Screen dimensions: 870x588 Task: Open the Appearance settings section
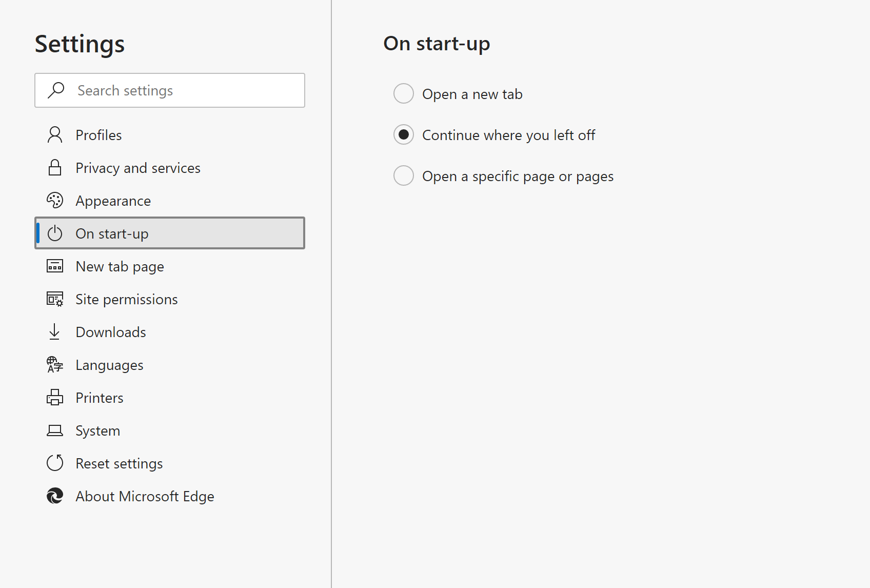point(113,201)
